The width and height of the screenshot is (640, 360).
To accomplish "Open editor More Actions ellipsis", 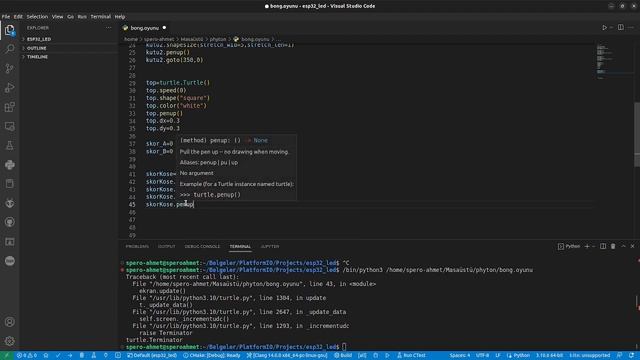I will [631, 27].
